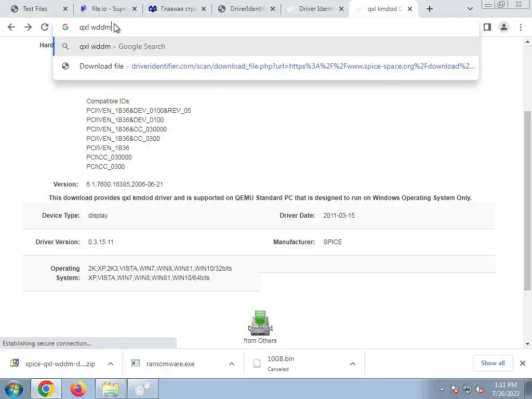Close the Test Files tab
Image resolution: width=532 pixels, height=399 pixels.
coord(65,9)
